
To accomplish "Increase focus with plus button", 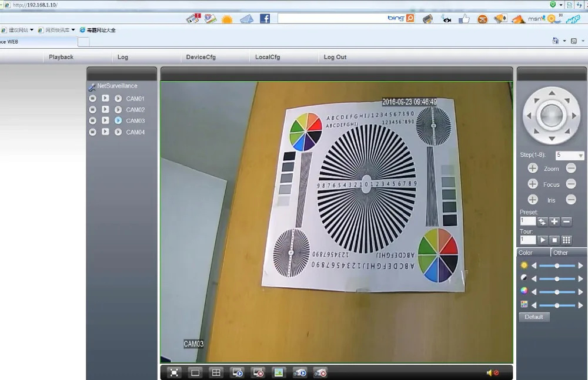I will pos(533,184).
